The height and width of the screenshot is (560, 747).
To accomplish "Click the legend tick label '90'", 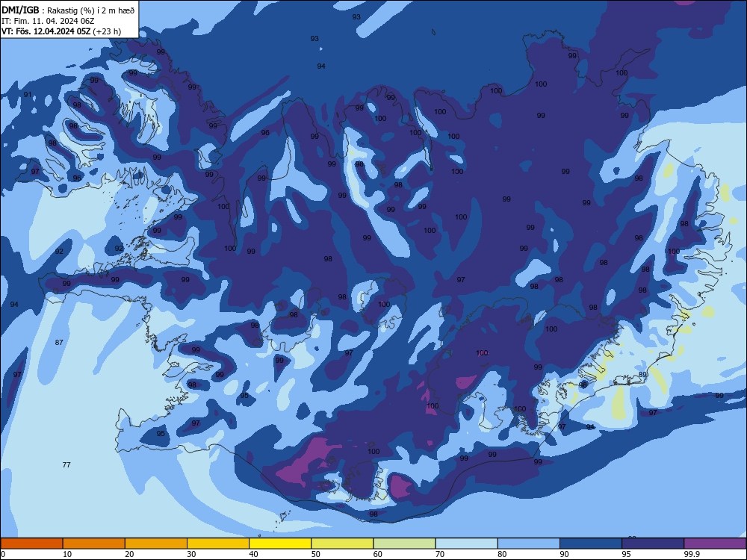I will pos(564,554).
